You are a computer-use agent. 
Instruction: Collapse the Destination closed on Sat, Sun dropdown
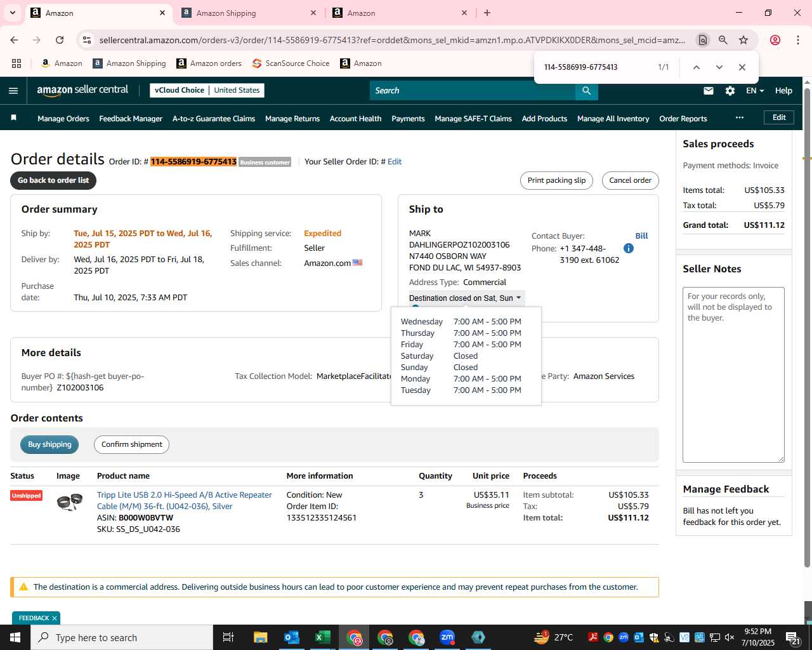466,298
